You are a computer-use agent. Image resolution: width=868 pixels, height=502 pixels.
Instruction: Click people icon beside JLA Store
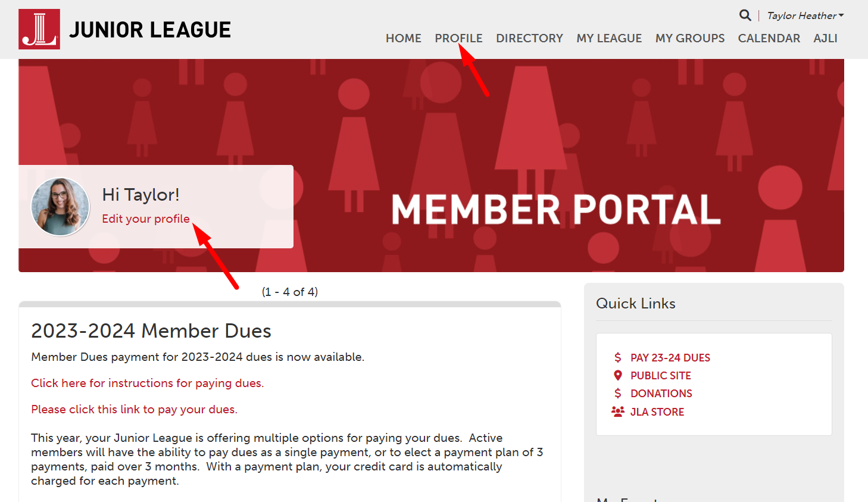(618, 411)
